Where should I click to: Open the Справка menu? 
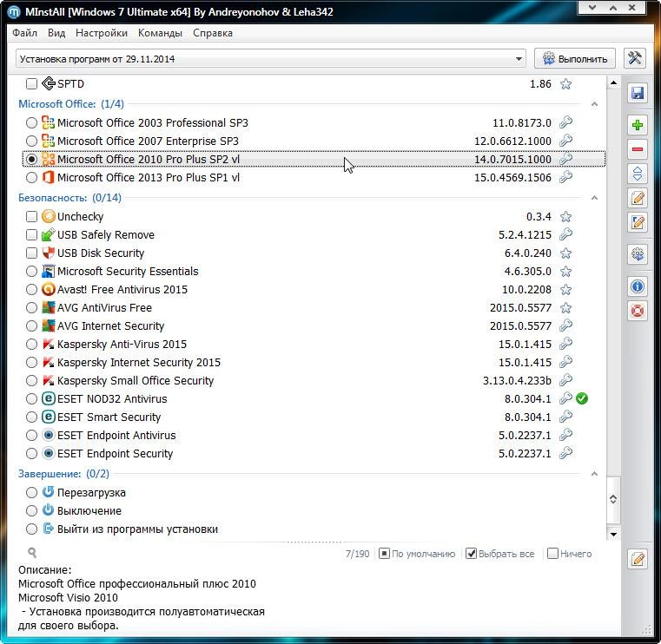pos(213,33)
